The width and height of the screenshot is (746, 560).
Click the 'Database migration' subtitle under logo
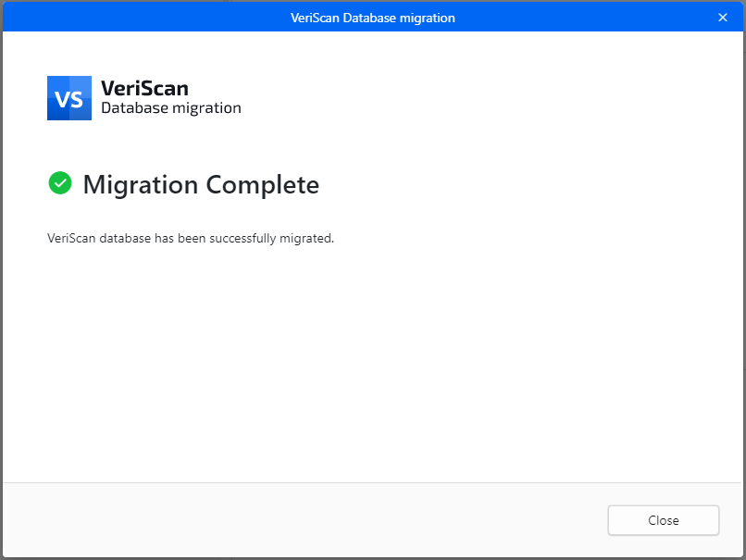[x=171, y=108]
